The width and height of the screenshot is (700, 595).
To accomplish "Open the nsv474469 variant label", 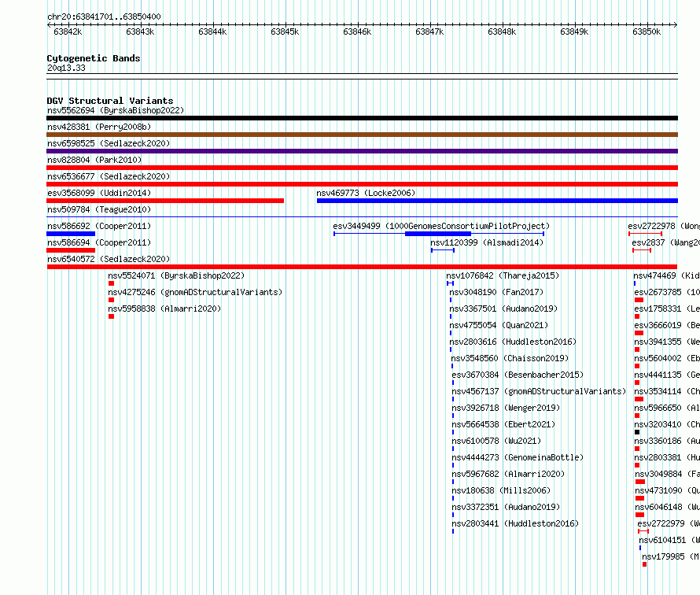I will (x=666, y=275).
